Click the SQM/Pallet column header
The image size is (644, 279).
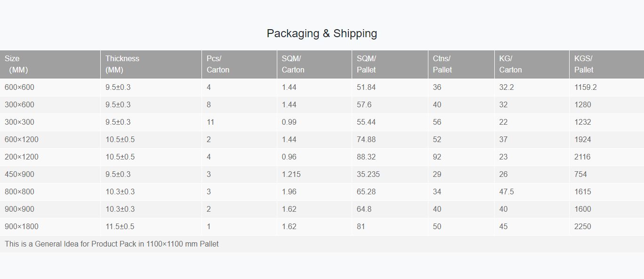point(390,64)
